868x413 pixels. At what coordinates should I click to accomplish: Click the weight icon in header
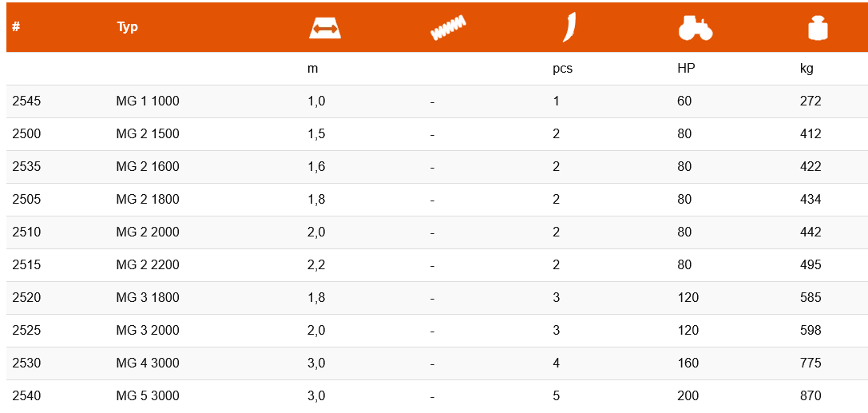(x=818, y=28)
